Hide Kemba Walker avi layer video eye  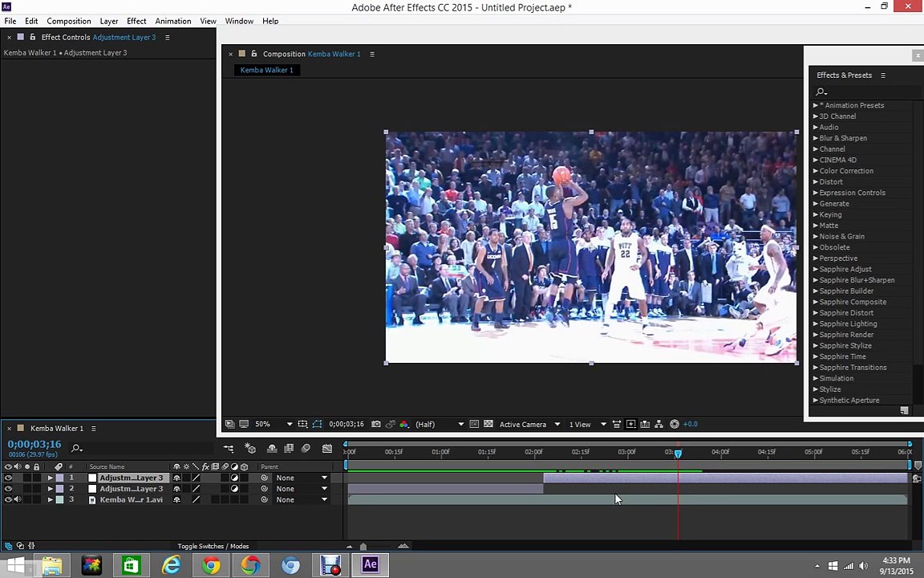[8, 499]
